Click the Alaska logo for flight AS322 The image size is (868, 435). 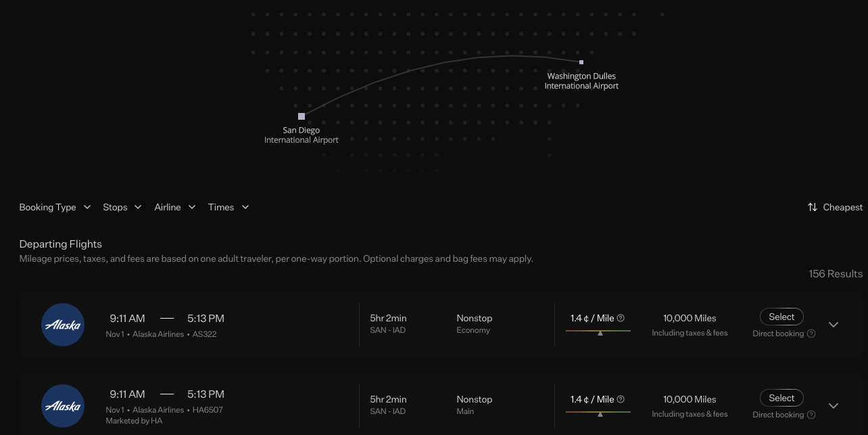pos(63,325)
